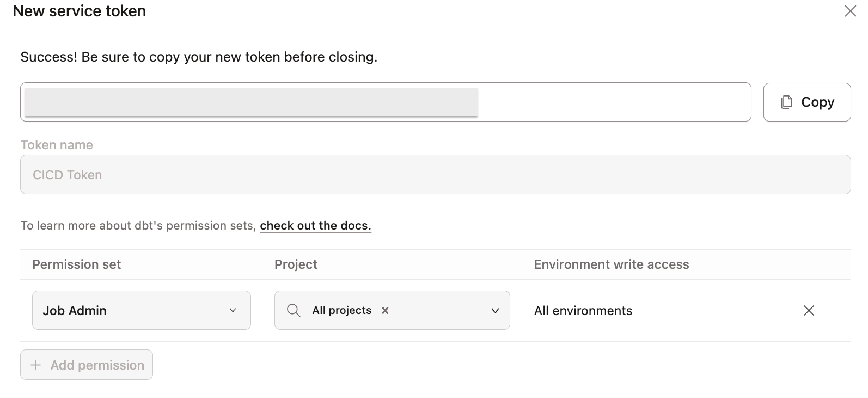Open the dbt permission sets documentation link
Screen dimensions: 868x398
pyautogui.click(x=315, y=225)
